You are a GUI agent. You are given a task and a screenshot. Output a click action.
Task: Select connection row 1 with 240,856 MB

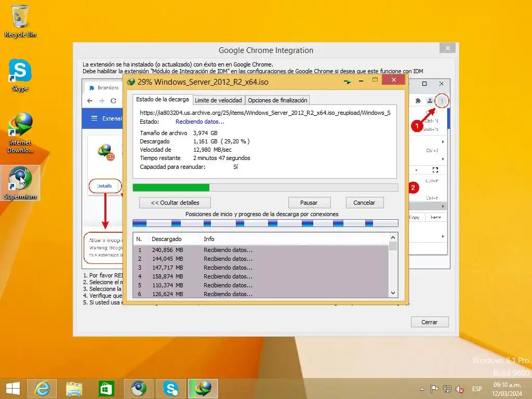pos(261,250)
